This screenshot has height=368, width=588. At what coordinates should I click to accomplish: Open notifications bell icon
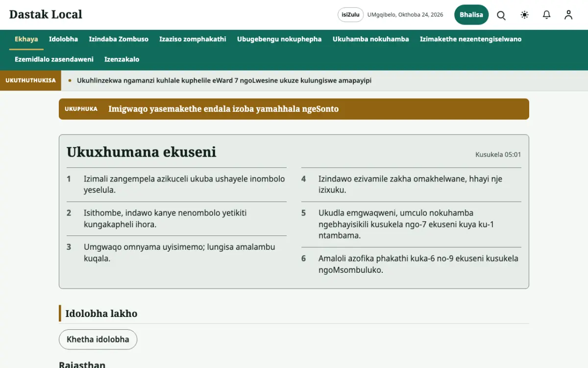[547, 15]
